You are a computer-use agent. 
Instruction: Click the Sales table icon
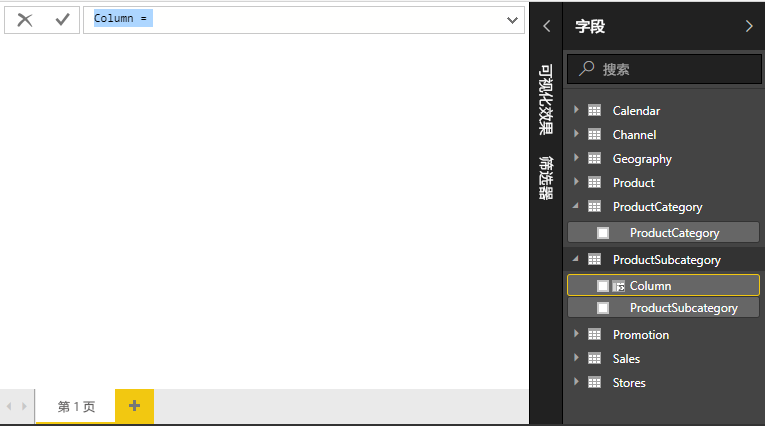(x=594, y=359)
